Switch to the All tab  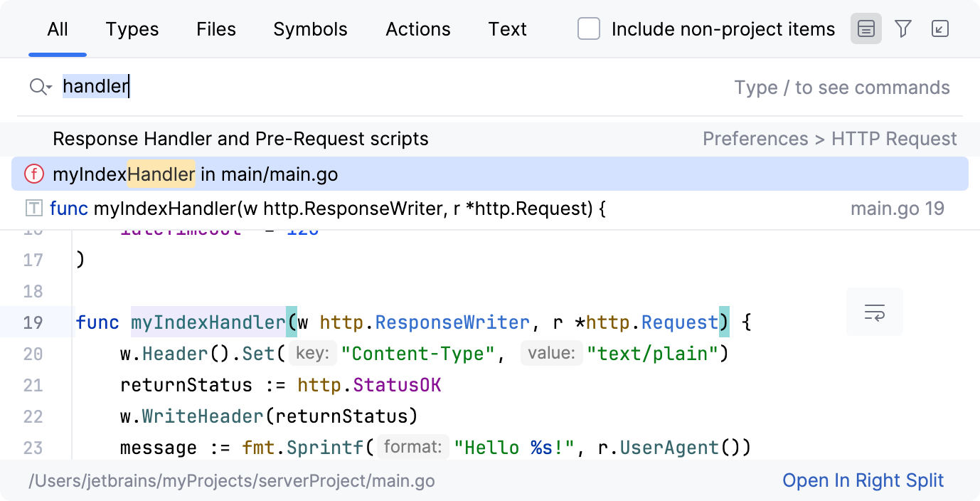point(58,29)
